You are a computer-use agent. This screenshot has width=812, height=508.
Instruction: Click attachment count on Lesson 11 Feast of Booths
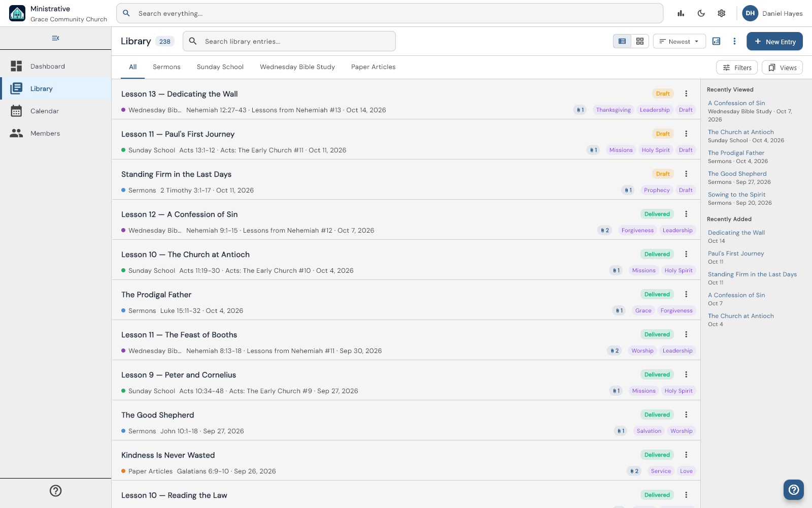tap(614, 351)
